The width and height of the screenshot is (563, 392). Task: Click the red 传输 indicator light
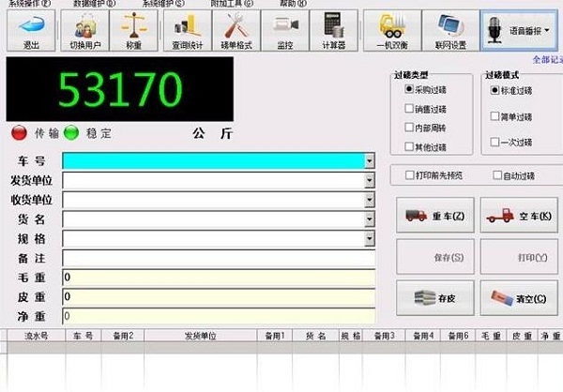[19, 133]
